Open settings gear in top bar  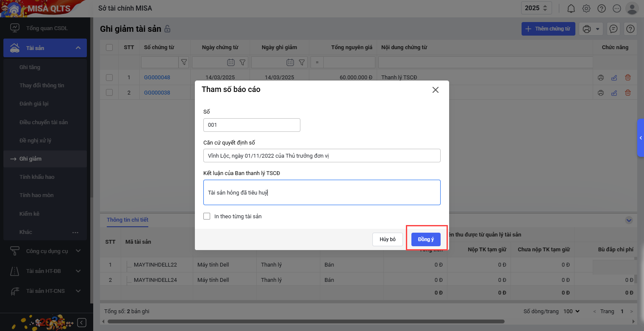[x=586, y=8]
